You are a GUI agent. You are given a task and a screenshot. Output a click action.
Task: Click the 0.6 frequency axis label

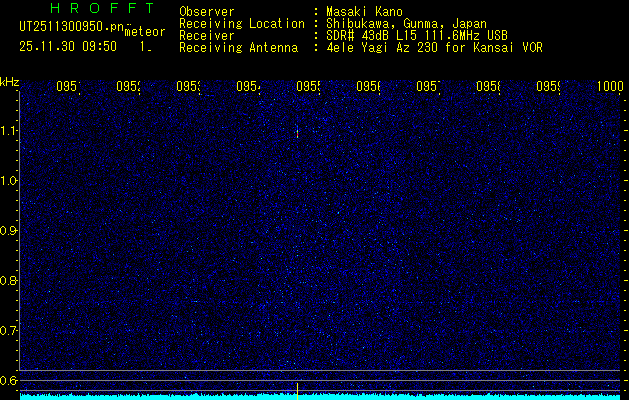[8, 380]
